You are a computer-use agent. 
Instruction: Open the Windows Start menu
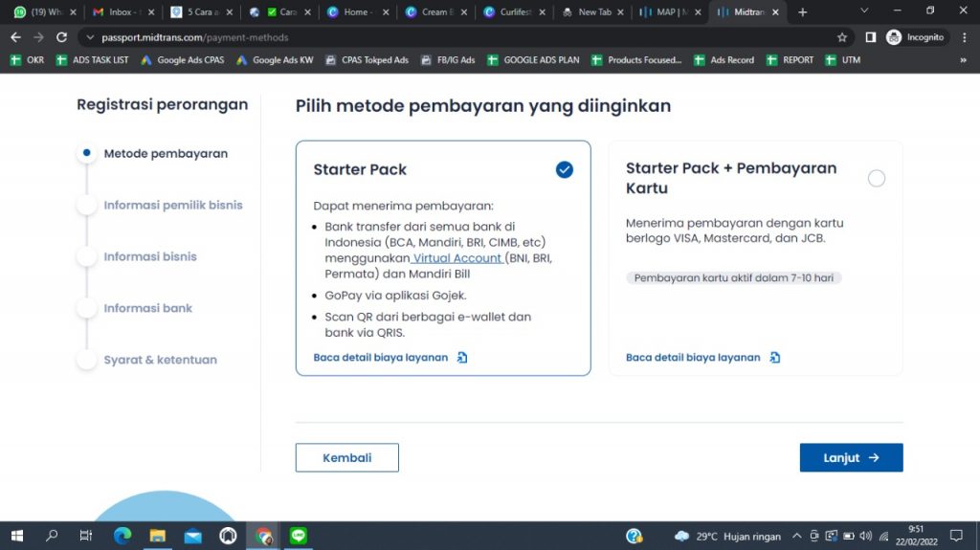click(x=17, y=536)
